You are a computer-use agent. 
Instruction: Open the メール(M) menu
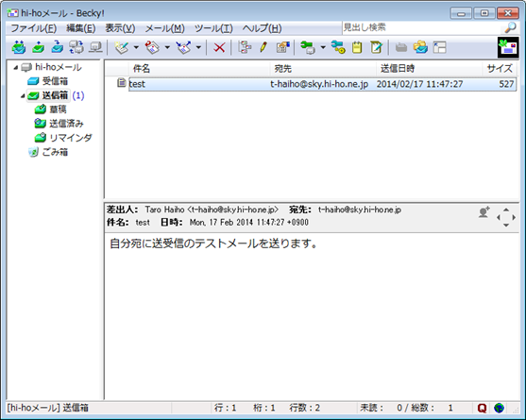point(164,28)
